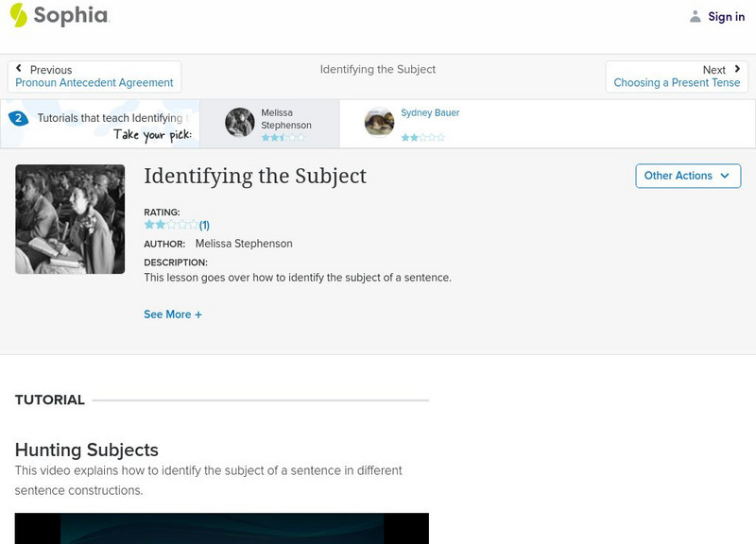Open the Other Actions dropdown
The width and height of the screenshot is (756, 544).
[687, 176]
